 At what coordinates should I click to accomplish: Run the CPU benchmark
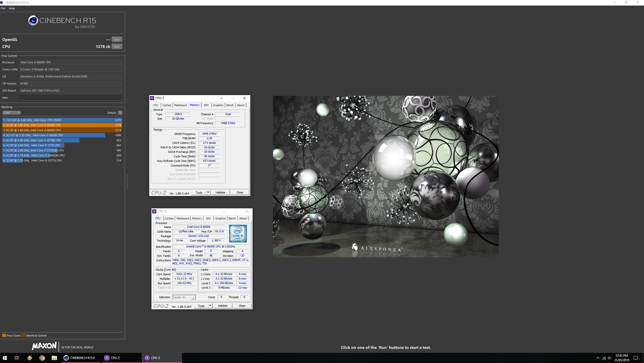pos(117,47)
